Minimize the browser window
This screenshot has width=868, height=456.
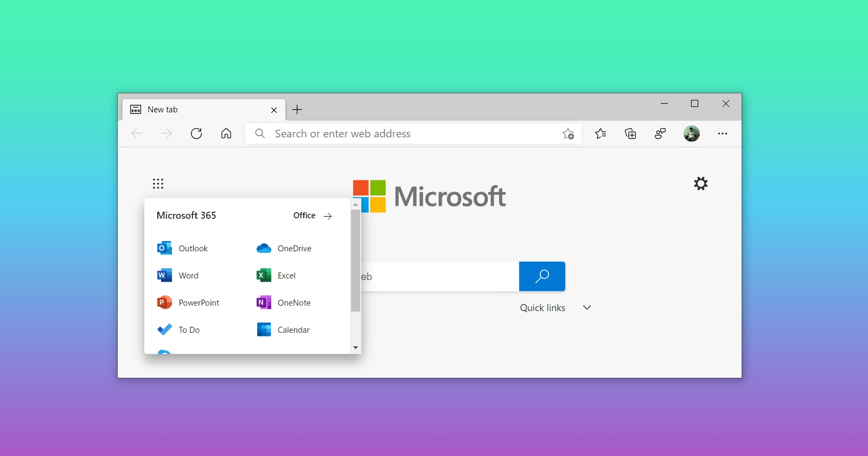(x=664, y=103)
